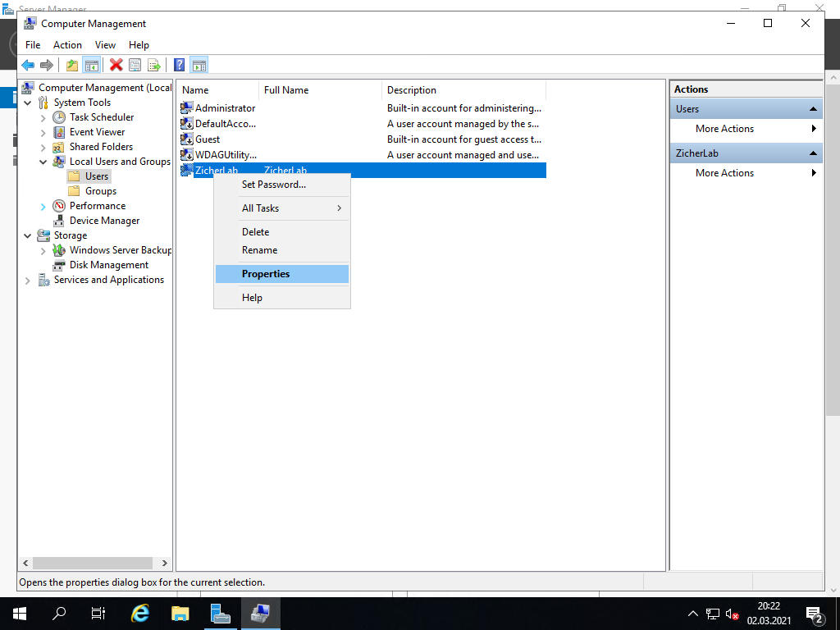This screenshot has height=630, width=840.
Task: Expand the Task Scheduler tree node
Action: coord(43,117)
